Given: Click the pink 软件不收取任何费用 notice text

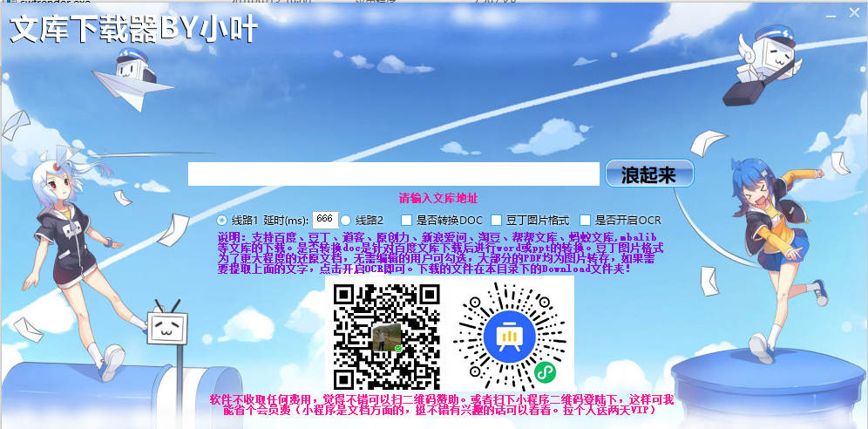Looking at the screenshot, I should click(x=442, y=405).
